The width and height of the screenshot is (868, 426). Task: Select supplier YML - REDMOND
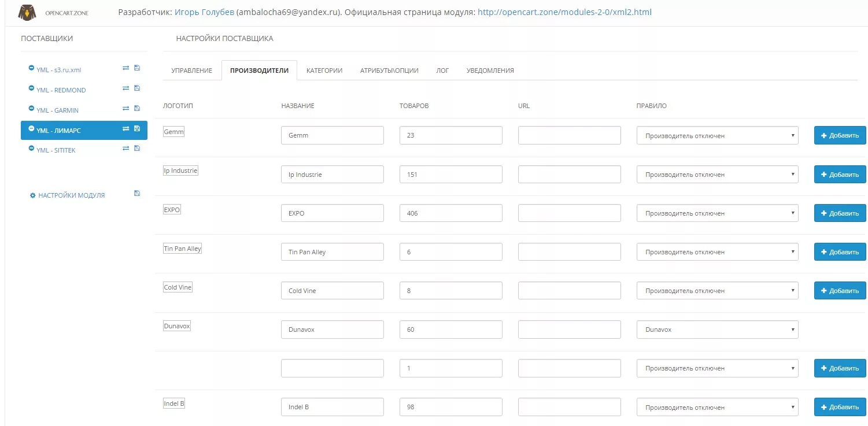click(61, 90)
